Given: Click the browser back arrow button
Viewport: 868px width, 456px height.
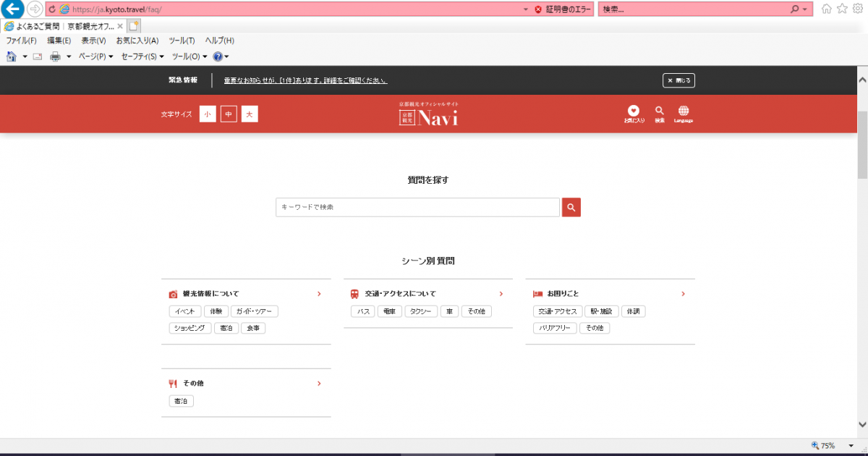Looking at the screenshot, I should point(14,9).
